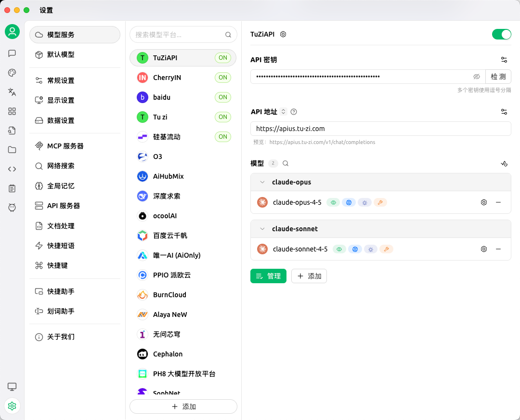Open the files folder icon
Viewport: 520px width, 420px height.
point(12,150)
